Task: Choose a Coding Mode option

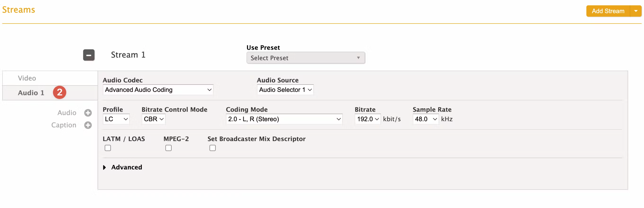Action: click(284, 119)
